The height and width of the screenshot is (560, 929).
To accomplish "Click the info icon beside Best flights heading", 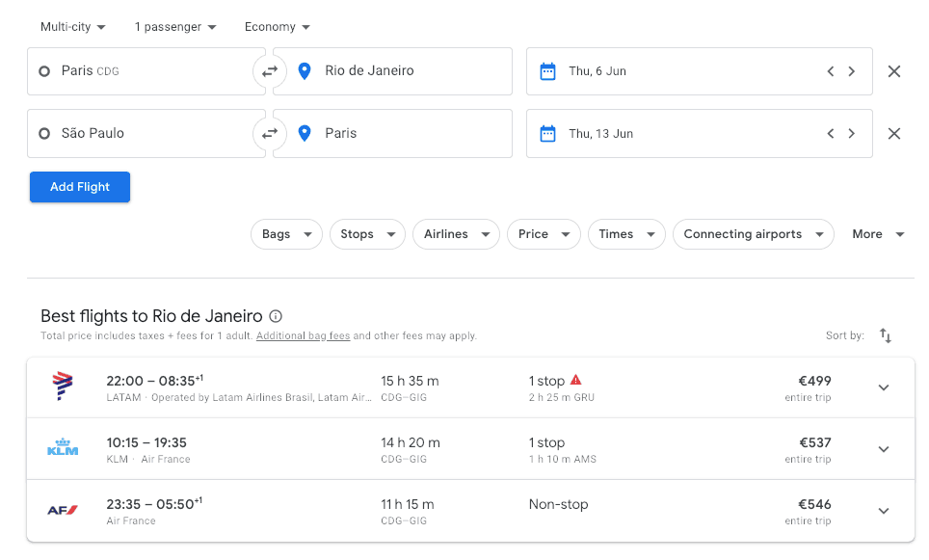I will pos(275,315).
